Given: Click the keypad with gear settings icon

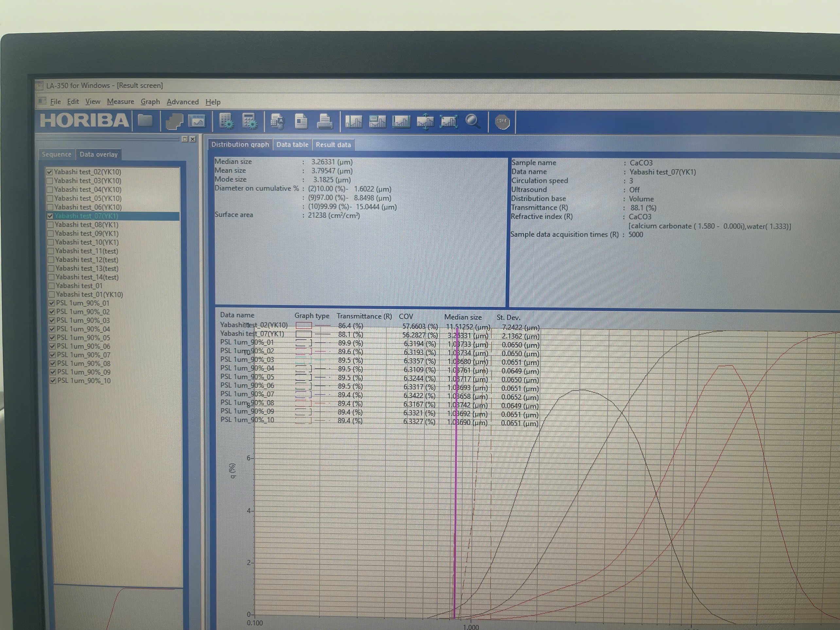Looking at the screenshot, I should 226,122.
